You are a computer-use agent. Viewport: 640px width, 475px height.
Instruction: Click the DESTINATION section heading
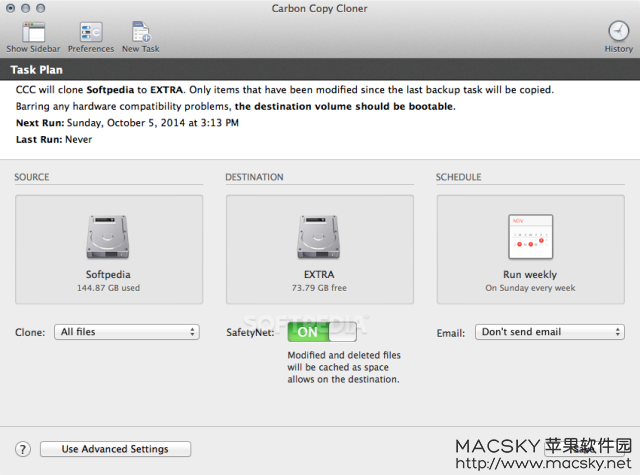tap(254, 177)
